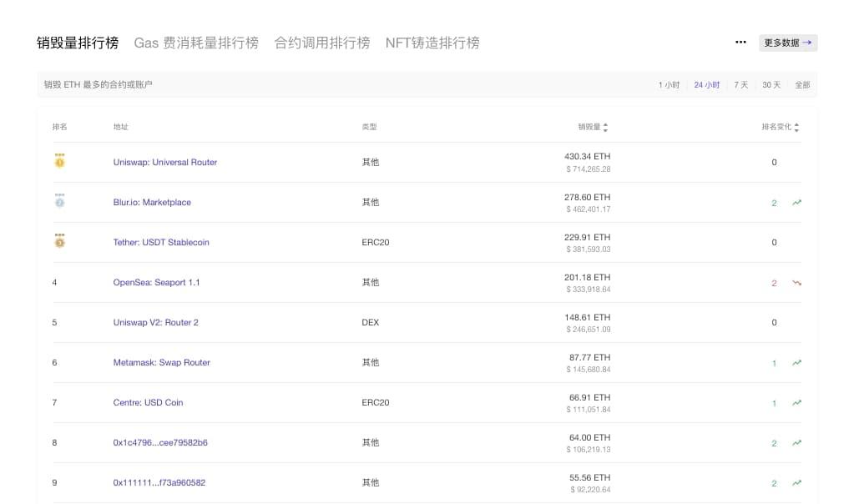The image size is (859, 504).
Task: Open Uniswap: Universal Router address link
Action: tap(164, 162)
